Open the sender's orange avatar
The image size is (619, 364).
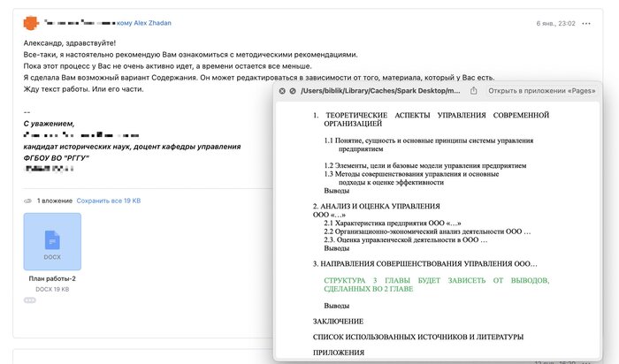coord(31,23)
